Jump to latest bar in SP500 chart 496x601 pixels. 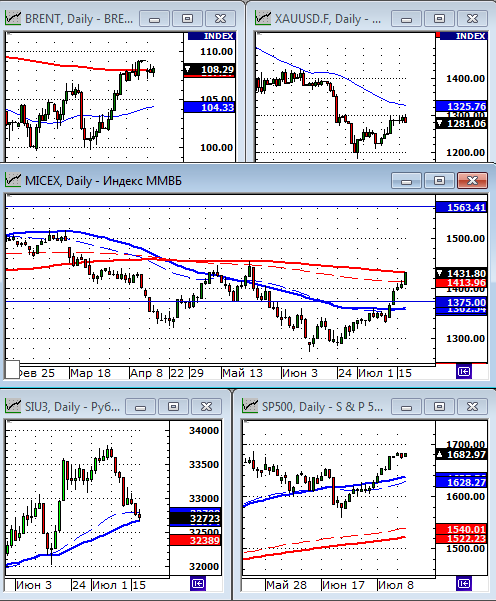pos(464,584)
